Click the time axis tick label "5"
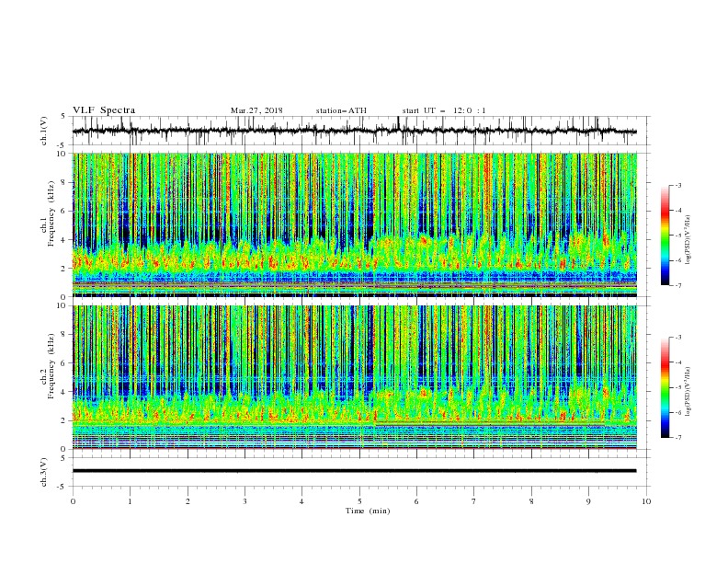 pos(359,501)
